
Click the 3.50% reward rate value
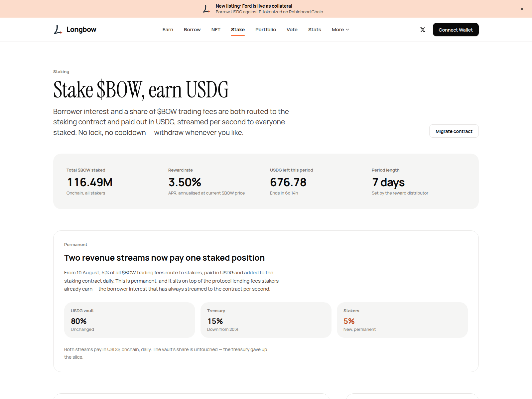(x=185, y=182)
